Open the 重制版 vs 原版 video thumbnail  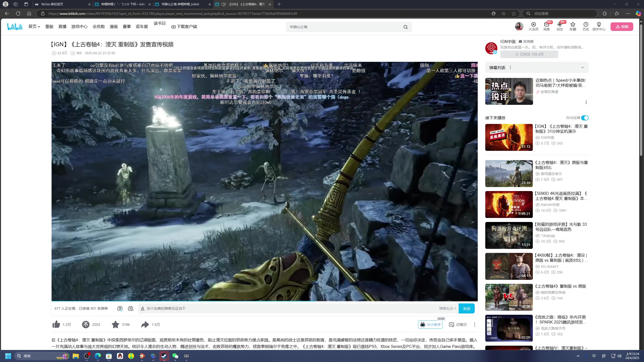(x=509, y=297)
